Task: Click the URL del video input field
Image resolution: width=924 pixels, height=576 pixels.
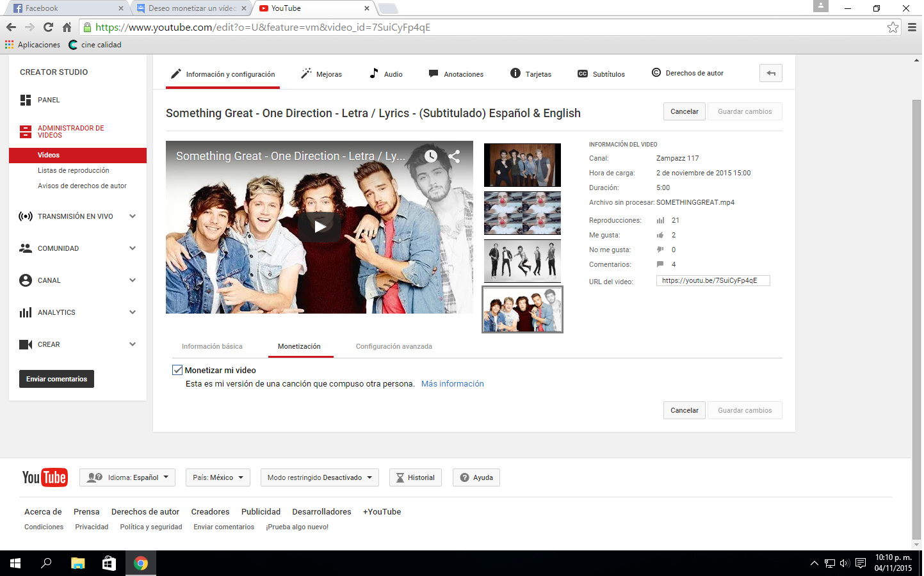Action: click(713, 280)
